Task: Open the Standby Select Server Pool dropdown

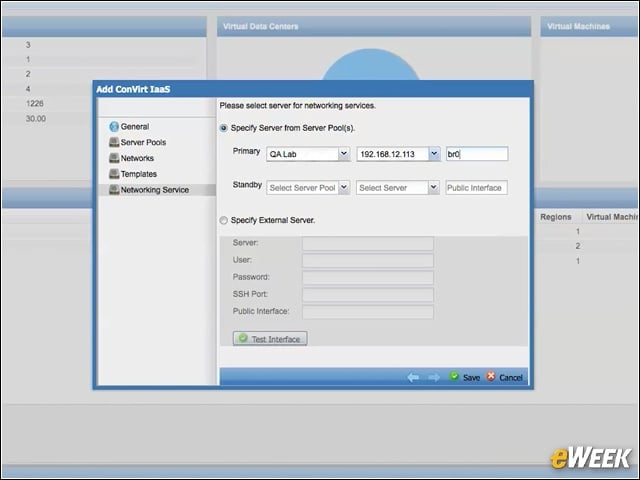Action: coord(344,188)
